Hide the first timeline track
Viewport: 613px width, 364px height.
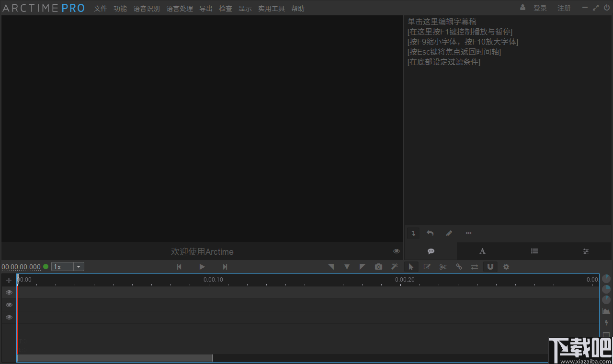(x=9, y=292)
